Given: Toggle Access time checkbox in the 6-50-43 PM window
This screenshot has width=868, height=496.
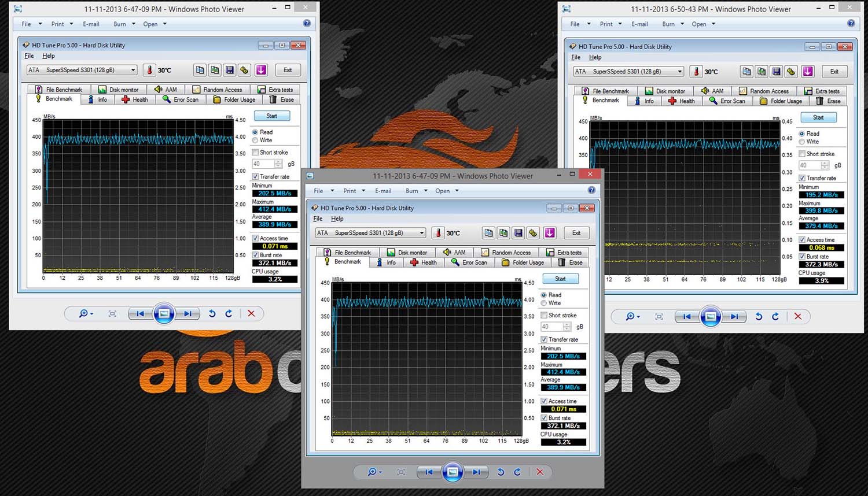Looking at the screenshot, I should (802, 239).
